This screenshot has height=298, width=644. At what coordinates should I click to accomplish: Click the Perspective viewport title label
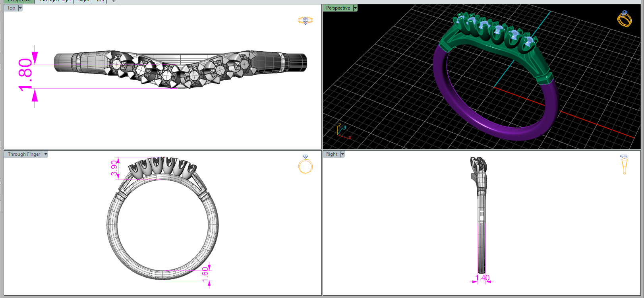(338, 8)
